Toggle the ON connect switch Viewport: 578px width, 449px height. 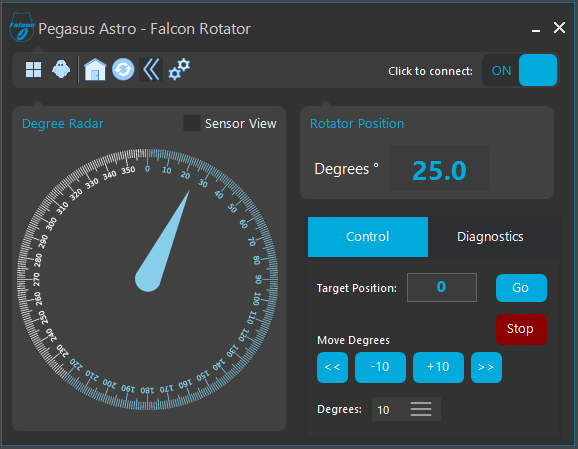520,70
